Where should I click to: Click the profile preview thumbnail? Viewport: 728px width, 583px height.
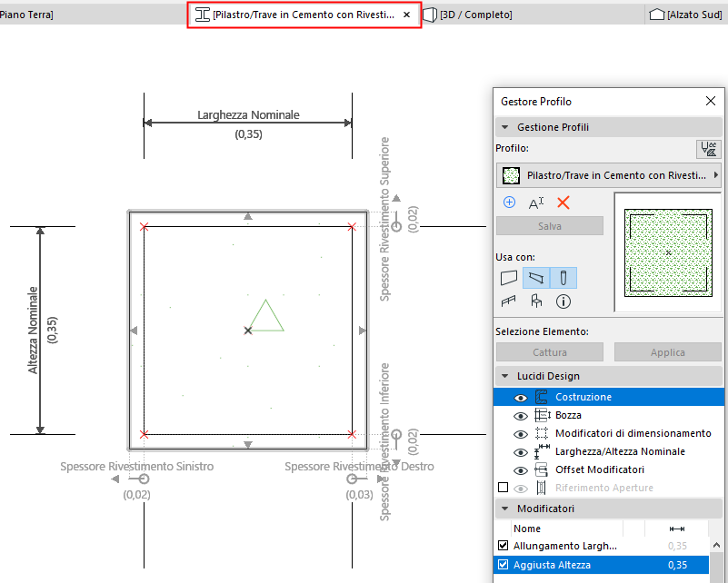tap(667, 245)
